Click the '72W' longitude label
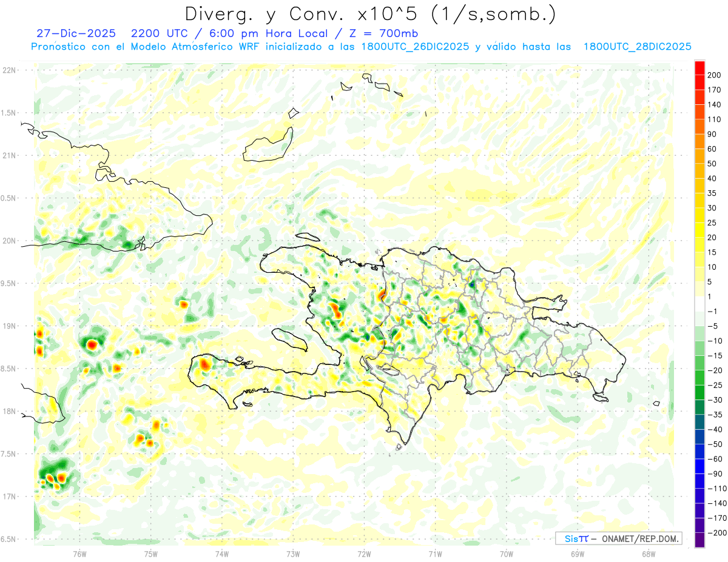 [x=364, y=554]
